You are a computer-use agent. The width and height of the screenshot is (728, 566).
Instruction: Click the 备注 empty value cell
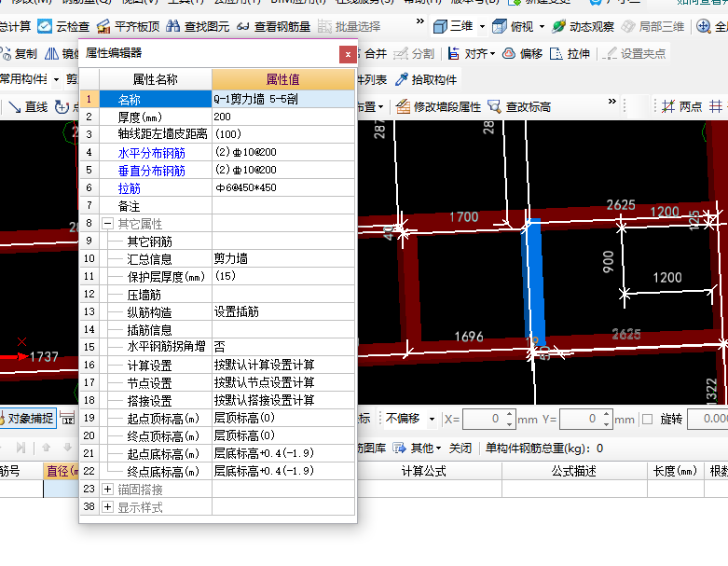click(283, 206)
